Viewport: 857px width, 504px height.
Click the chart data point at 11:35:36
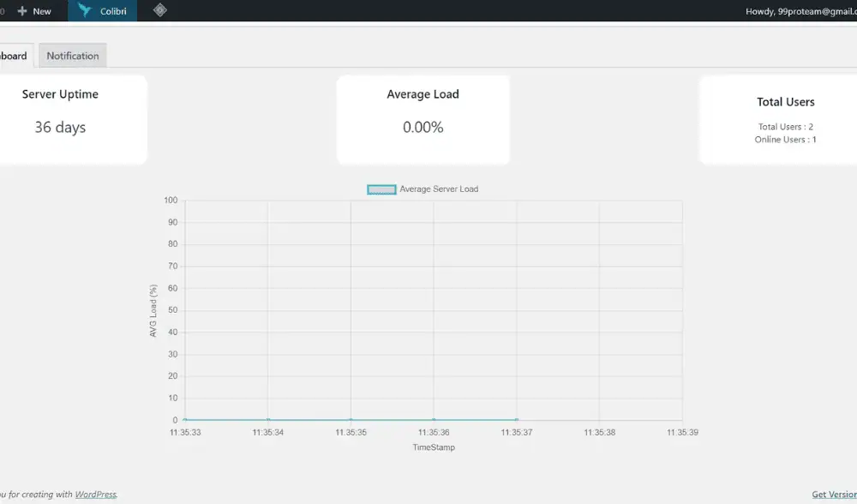[x=434, y=420]
